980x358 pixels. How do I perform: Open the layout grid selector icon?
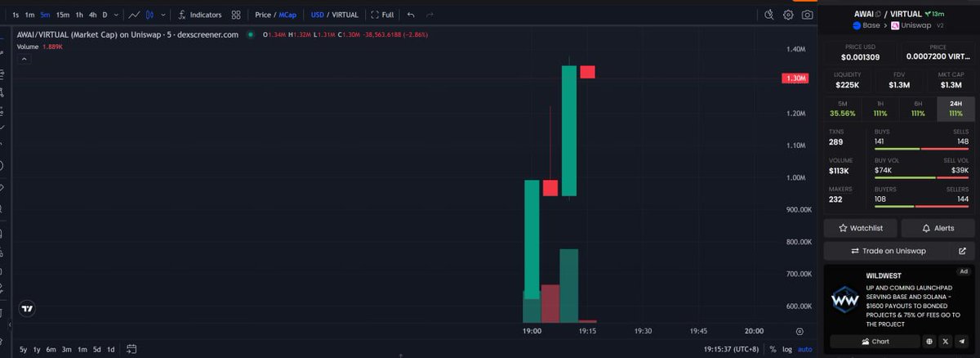[236, 15]
